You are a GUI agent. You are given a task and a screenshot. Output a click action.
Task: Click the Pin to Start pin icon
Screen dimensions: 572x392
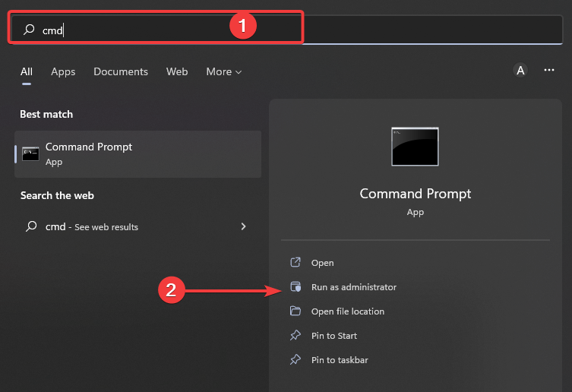(295, 336)
